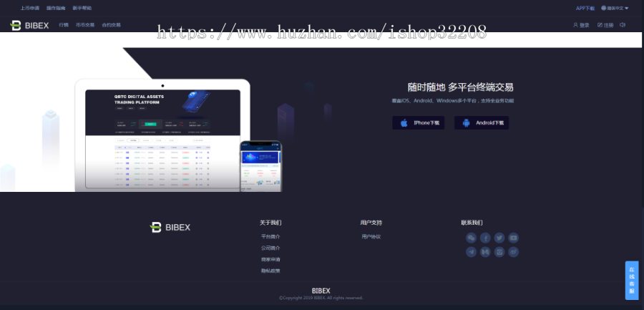Open the Twitter social icon

pos(499,238)
